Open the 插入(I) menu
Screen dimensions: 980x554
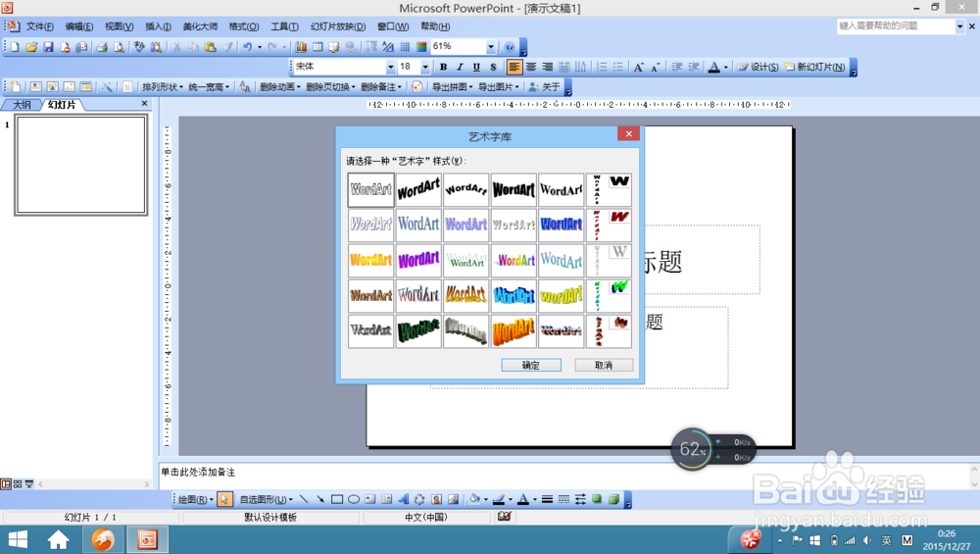[158, 26]
